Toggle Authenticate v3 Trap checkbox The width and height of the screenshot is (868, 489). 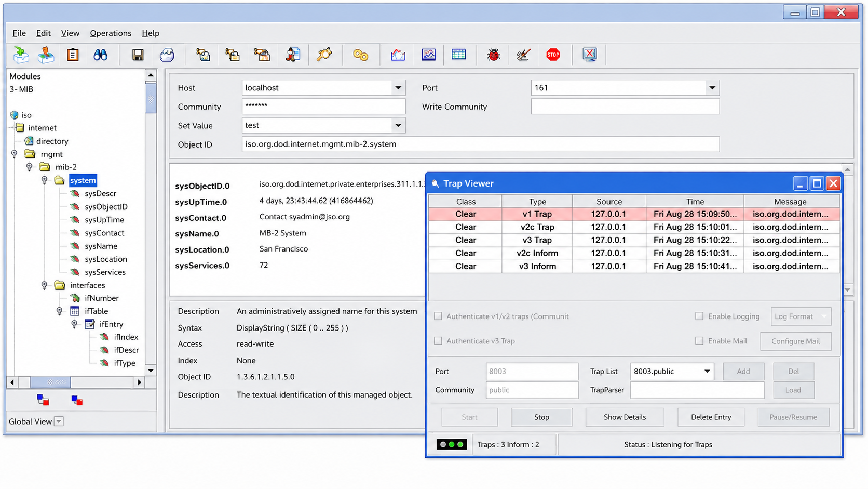(x=438, y=341)
